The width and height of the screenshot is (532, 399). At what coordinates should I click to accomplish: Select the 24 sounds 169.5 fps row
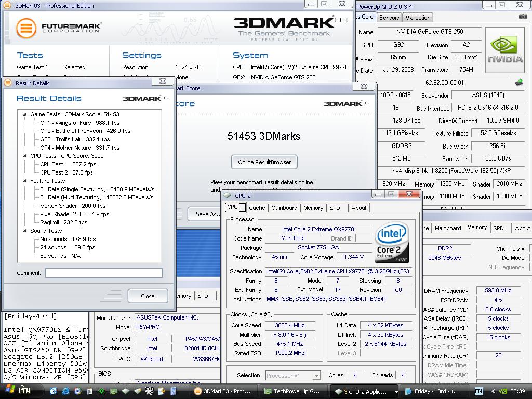point(68,247)
